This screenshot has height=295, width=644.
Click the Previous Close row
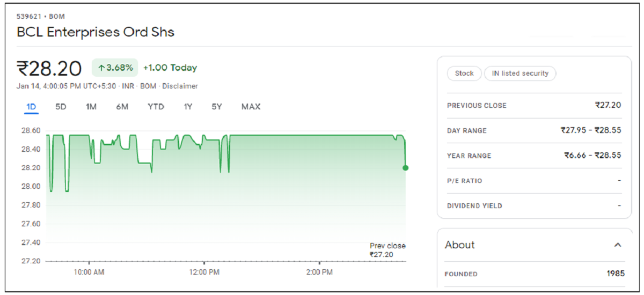click(x=533, y=106)
